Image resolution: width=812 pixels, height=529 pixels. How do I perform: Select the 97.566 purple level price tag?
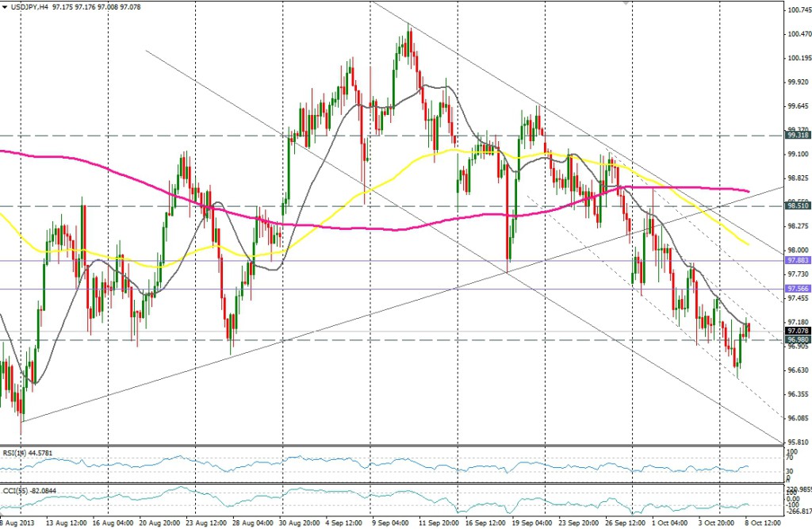click(796, 288)
